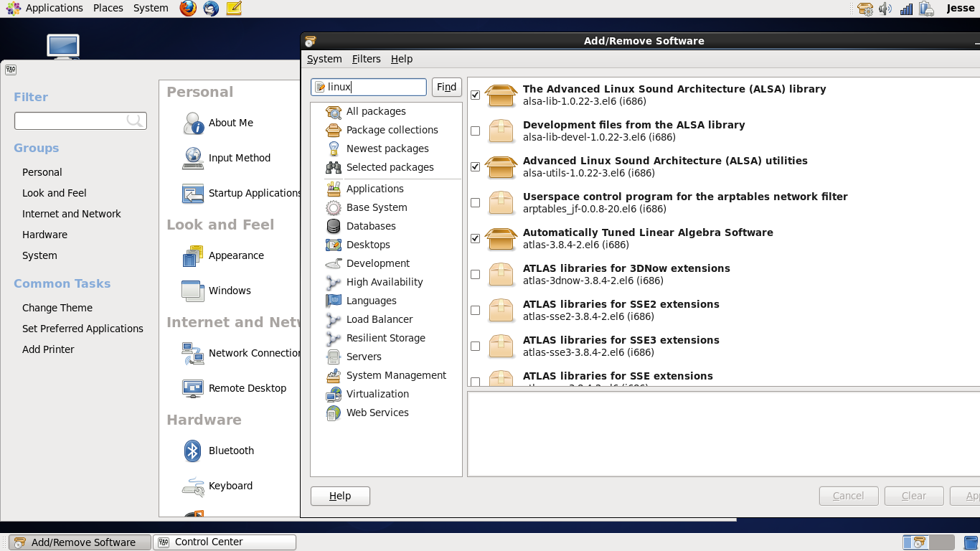Check the arptables_jf package checkbox

[x=475, y=202]
